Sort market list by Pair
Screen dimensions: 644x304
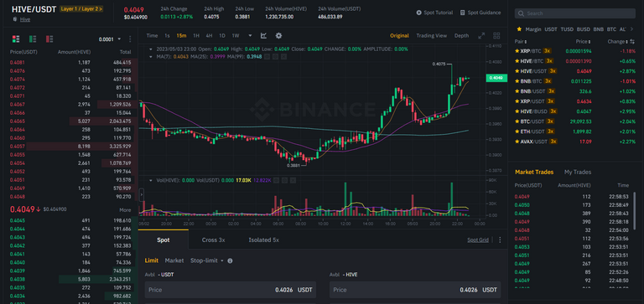tap(521, 41)
